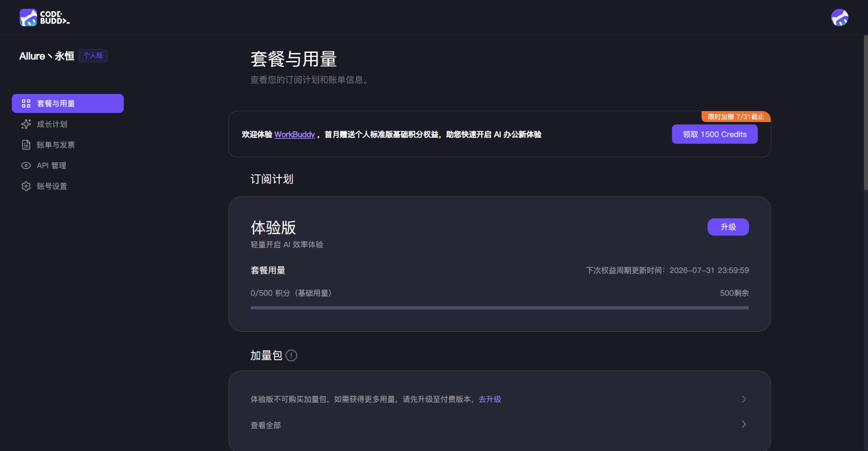Click the 升级 button on 体验版 card
This screenshot has height=451, width=868.
(728, 227)
